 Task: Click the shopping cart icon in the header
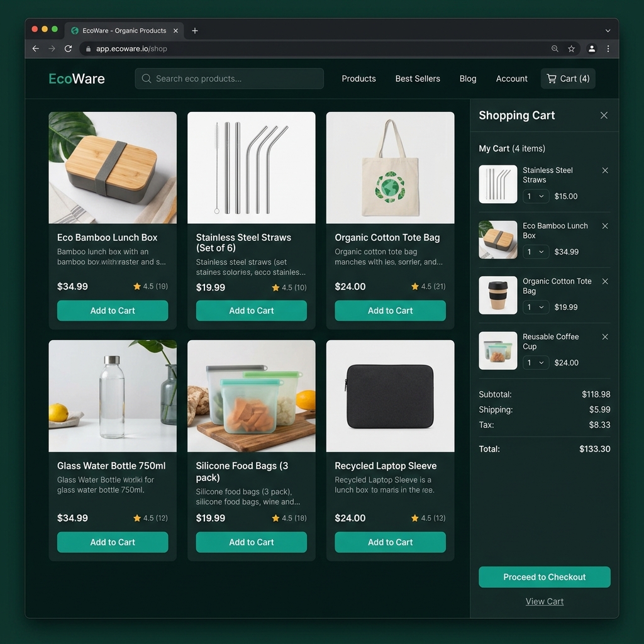tap(551, 79)
